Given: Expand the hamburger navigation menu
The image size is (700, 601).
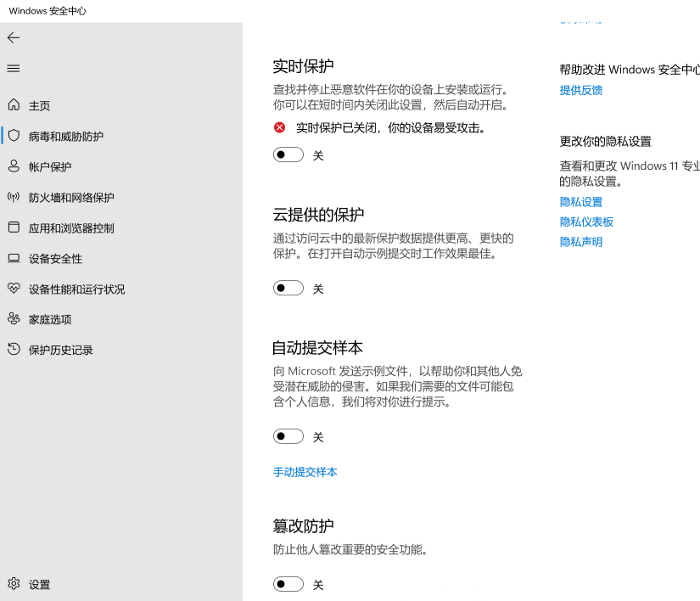Looking at the screenshot, I should tap(13, 68).
